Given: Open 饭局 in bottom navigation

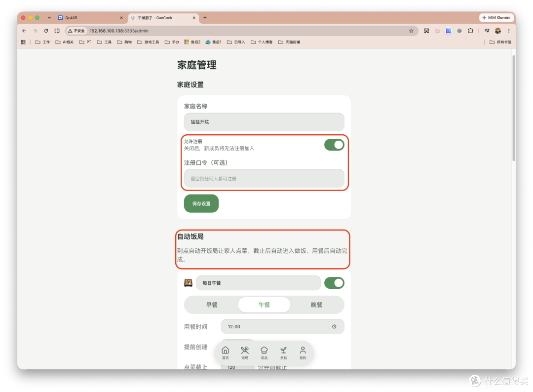Looking at the screenshot, I should pos(245,353).
